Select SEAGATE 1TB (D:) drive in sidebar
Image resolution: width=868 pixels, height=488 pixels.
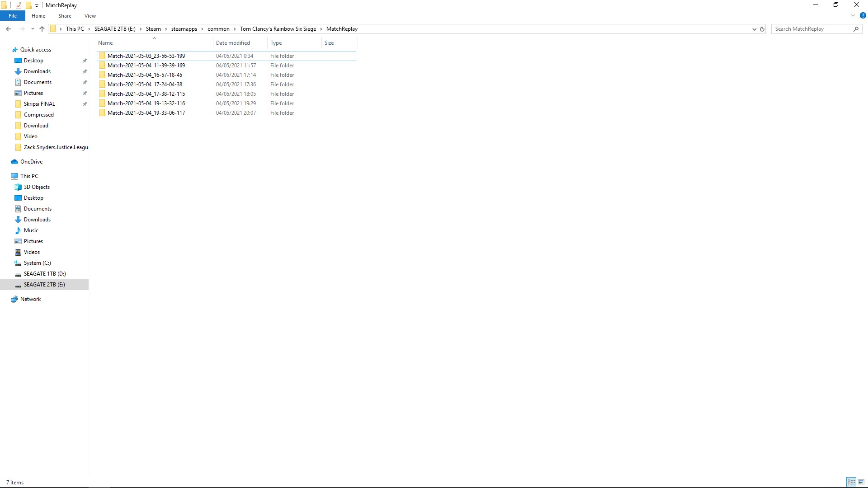click(x=45, y=274)
